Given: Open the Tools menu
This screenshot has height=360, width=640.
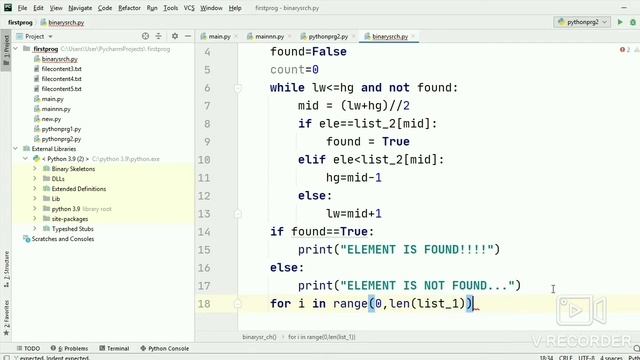Looking at the screenshot, I should coord(171,8).
